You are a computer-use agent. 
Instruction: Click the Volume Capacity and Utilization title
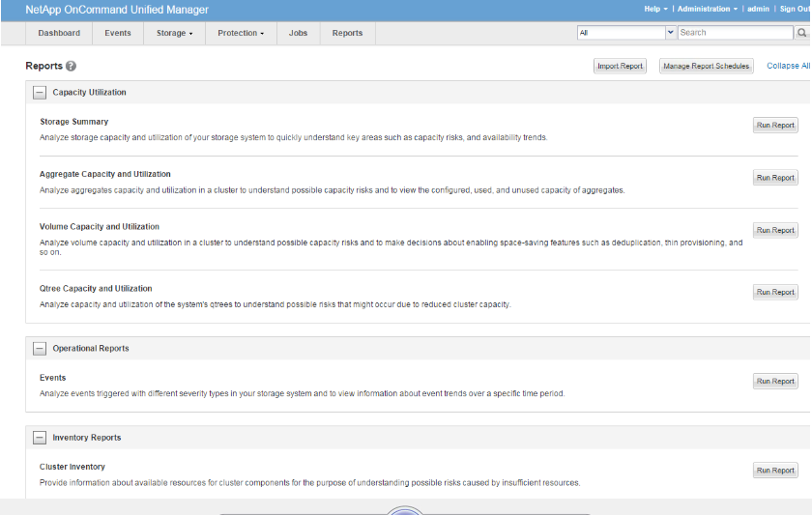[x=100, y=227]
